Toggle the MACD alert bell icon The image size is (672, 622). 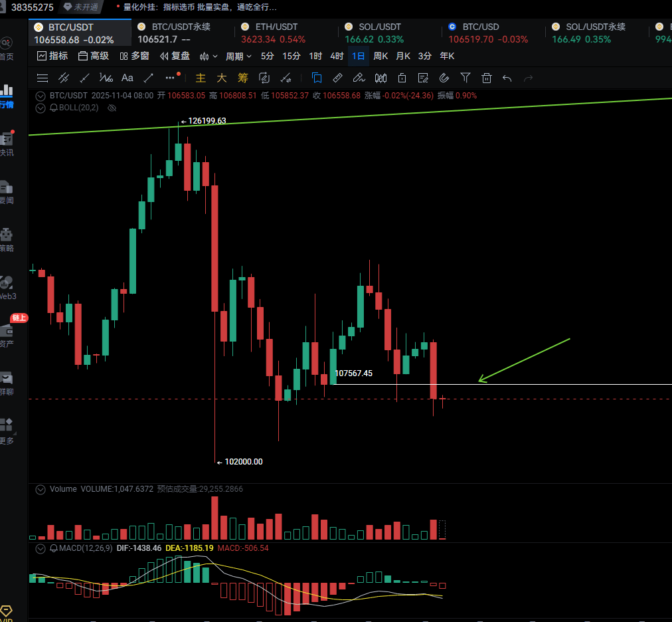click(54, 548)
